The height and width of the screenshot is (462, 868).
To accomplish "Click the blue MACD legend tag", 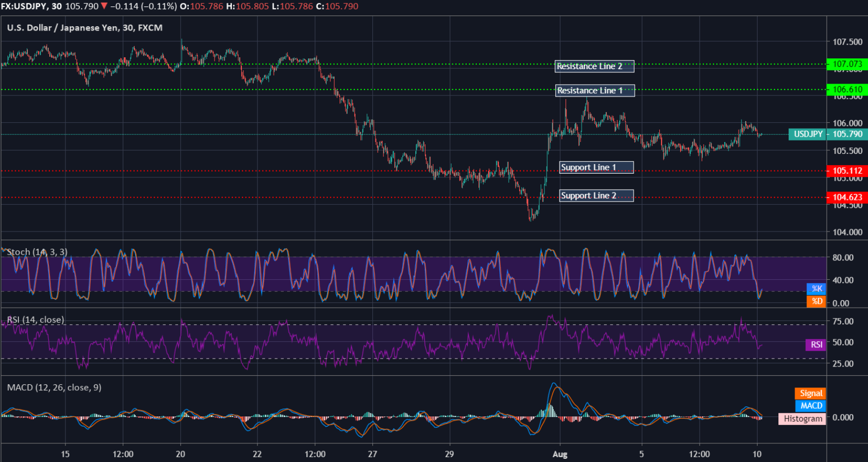I will point(811,406).
